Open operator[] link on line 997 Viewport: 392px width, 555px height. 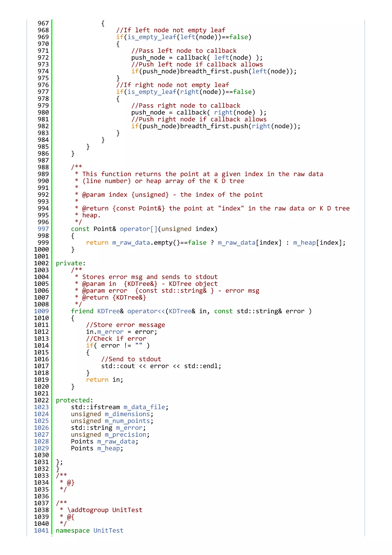pos(139,229)
